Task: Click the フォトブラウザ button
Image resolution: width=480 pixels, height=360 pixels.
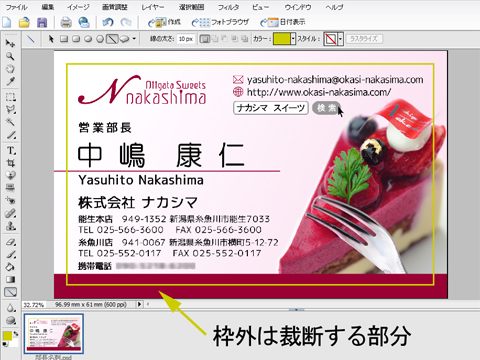Action: (x=221, y=22)
